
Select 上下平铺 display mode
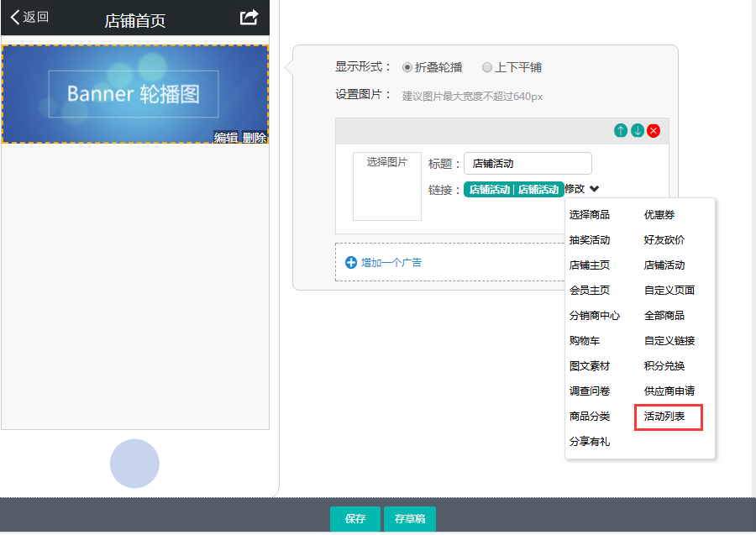(487, 67)
